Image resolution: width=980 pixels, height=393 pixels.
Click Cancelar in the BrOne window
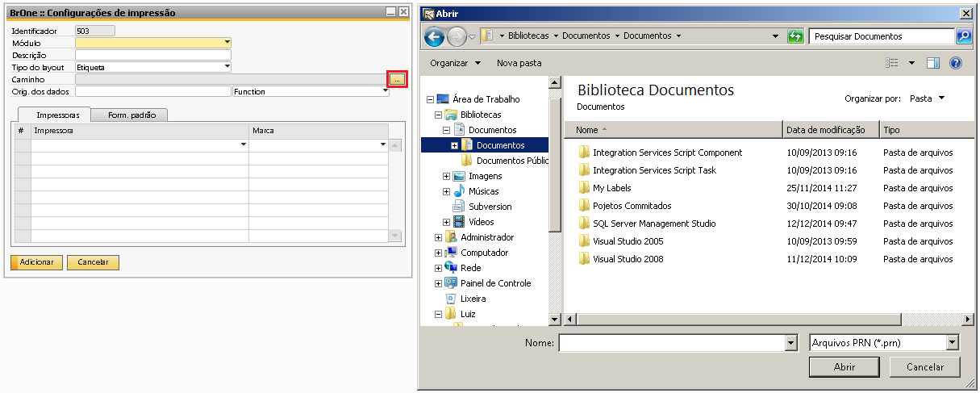tap(93, 262)
